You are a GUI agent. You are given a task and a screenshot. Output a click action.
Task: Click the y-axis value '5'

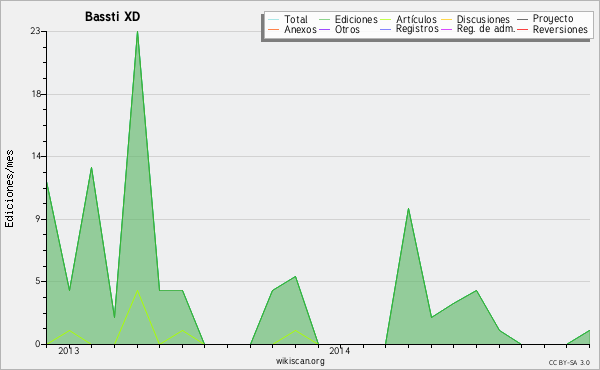pyautogui.click(x=38, y=281)
